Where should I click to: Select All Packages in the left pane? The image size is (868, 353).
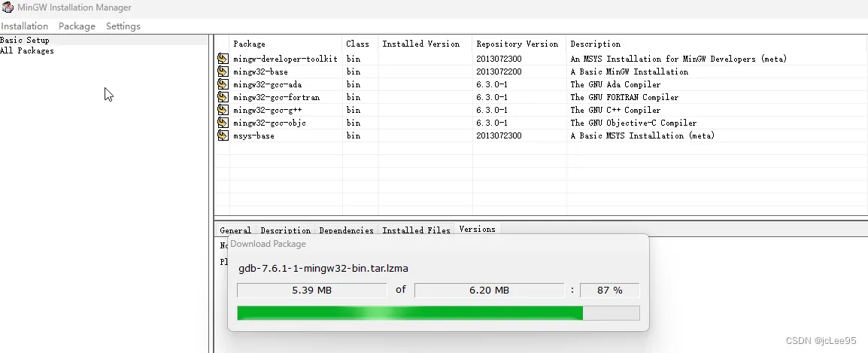coord(27,50)
